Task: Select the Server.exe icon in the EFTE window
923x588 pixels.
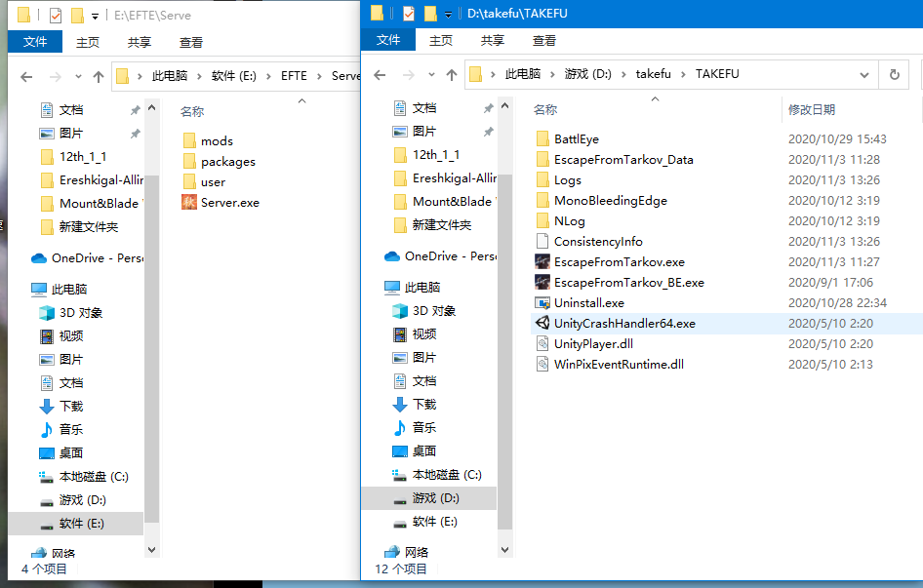Action: pyautogui.click(x=189, y=203)
